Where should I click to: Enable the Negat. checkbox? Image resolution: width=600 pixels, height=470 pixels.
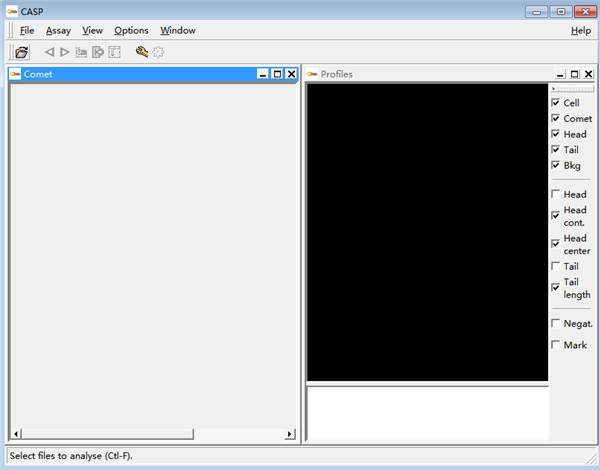tap(556, 323)
